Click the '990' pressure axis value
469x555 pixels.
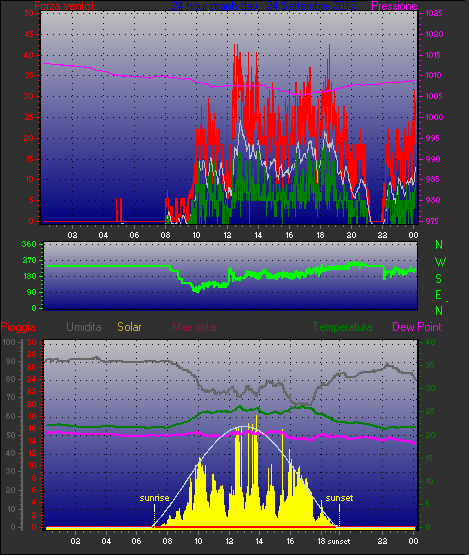tap(434, 159)
